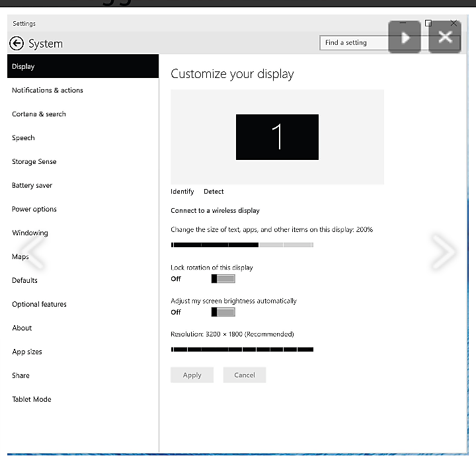This screenshot has width=476, height=460.
Task: Toggle Lock rotation of this display
Action: click(223, 278)
